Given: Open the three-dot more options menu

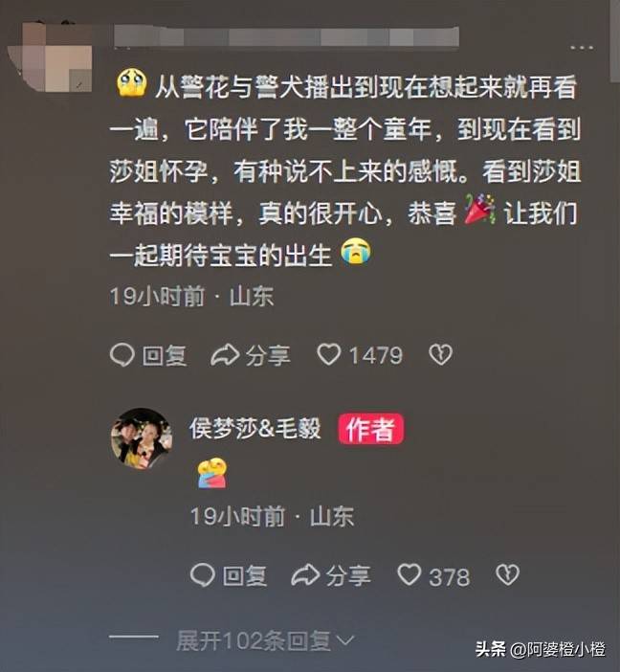Looking at the screenshot, I should [x=582, y=48].
